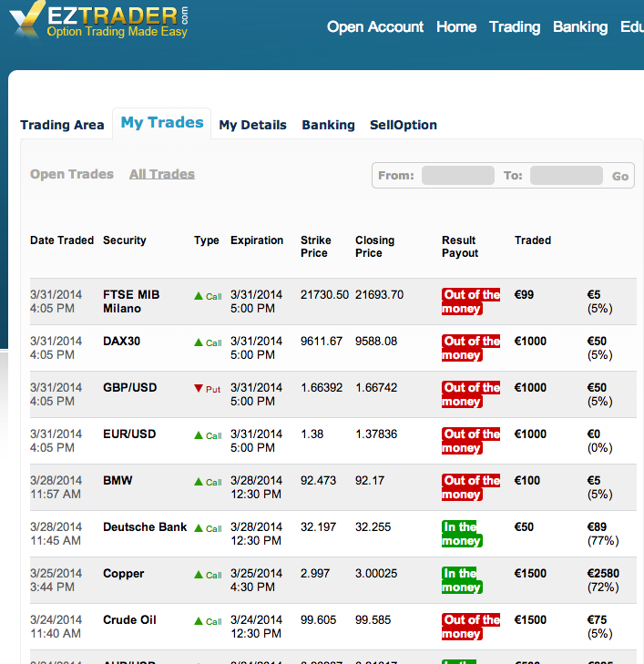This screenshot has height=664, width=644.
Task: Click the Expiration column header
Action: 257,240
